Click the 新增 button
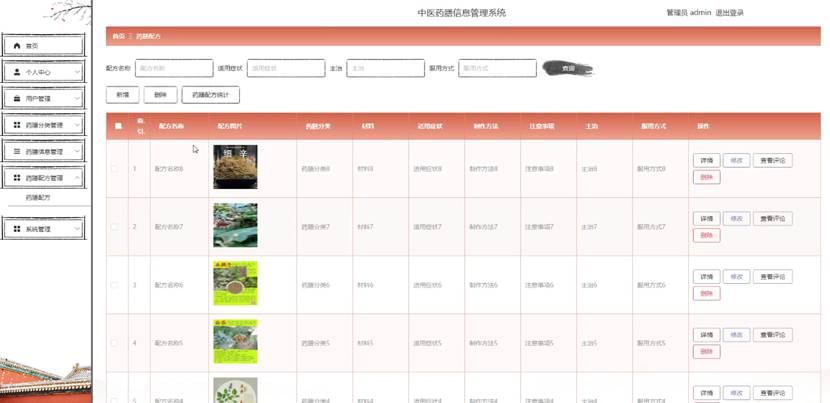The height and width of the screenshot is (403, 830). tap(122, 95)
